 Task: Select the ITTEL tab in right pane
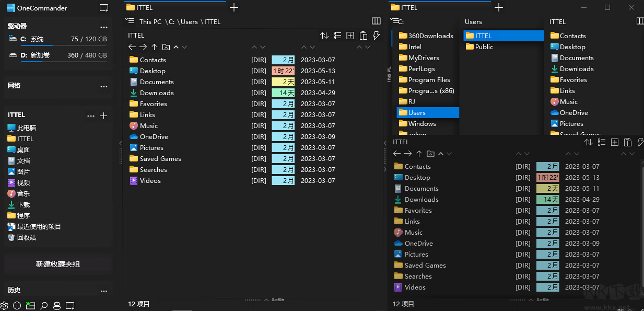point(440,7)
